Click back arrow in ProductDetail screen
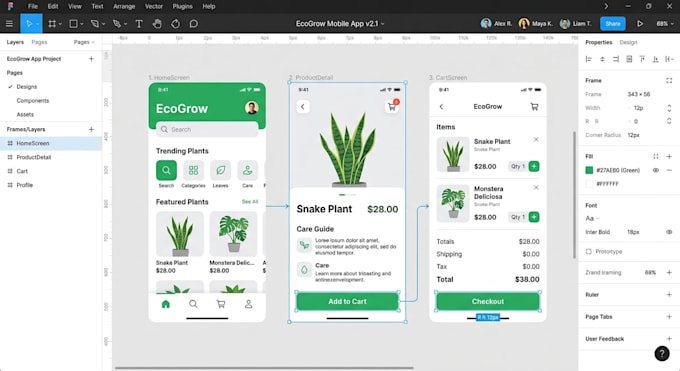 303,106
